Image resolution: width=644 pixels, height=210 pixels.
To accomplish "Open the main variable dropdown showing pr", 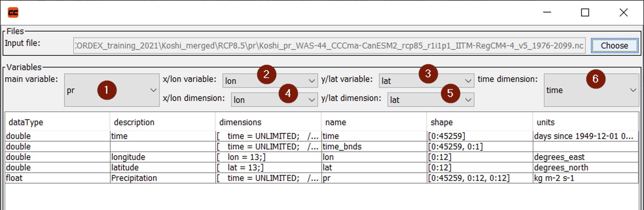I will pos(111,90).
